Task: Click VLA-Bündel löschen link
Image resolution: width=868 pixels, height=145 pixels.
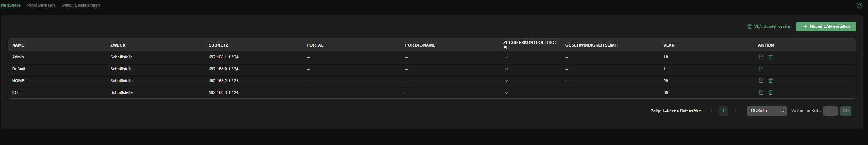Action: 769,27
